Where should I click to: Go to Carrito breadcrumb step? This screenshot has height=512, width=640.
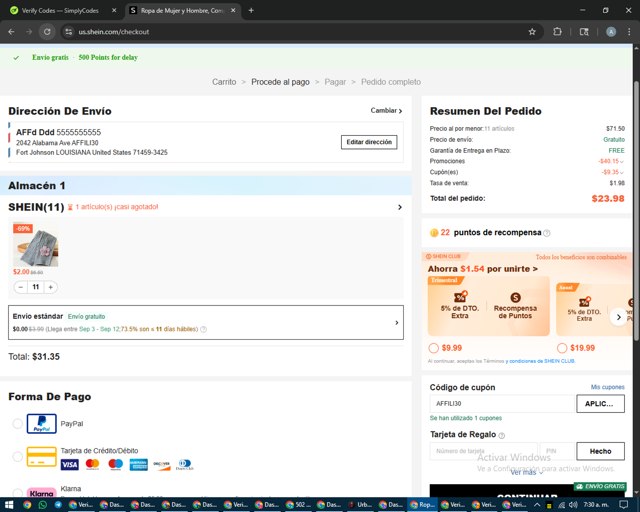[224, 82]
